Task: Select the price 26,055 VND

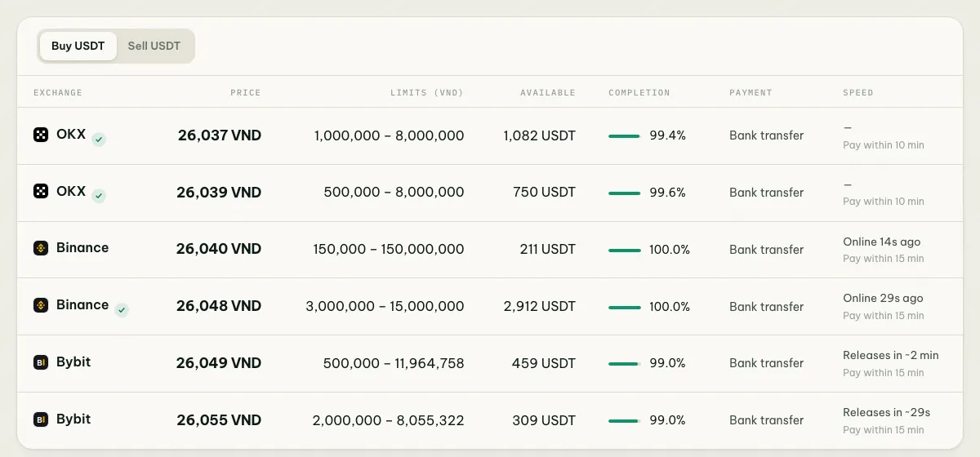Action: tap(219, 420)
